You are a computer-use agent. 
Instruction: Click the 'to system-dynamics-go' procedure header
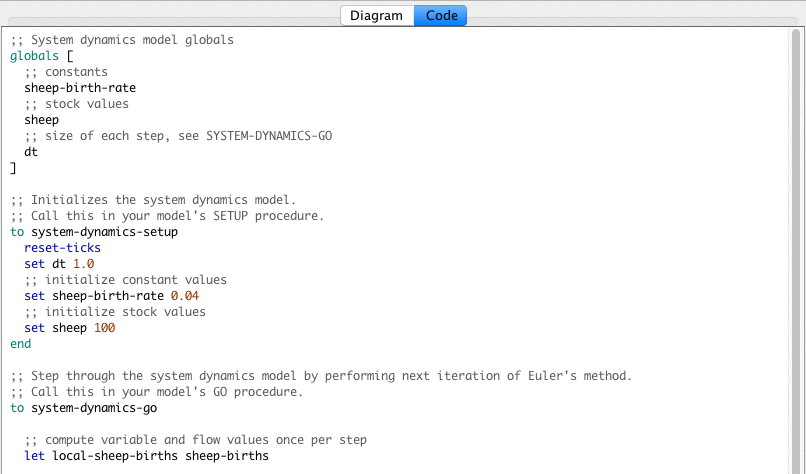click(83, 408)
